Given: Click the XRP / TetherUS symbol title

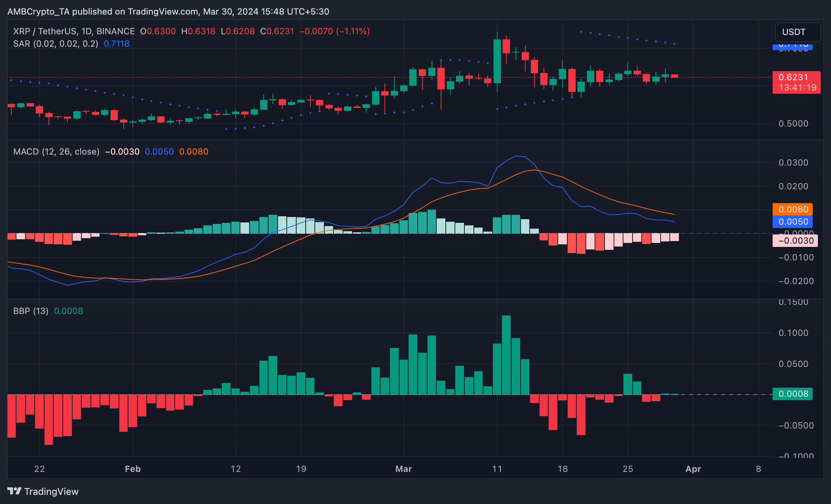Looking at the screenshot, I should 74,31.
